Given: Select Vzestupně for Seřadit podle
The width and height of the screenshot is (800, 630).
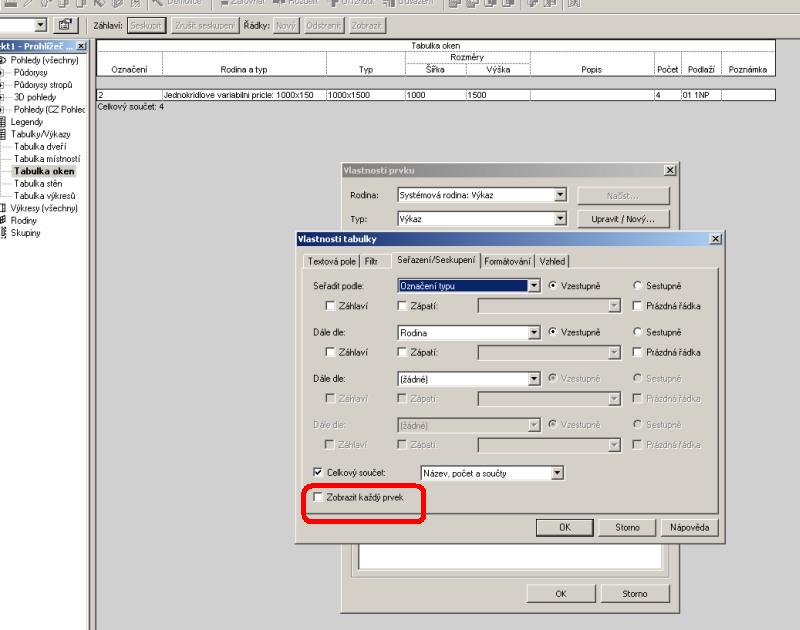Looking at the screenshot, I should coord(553,286).
